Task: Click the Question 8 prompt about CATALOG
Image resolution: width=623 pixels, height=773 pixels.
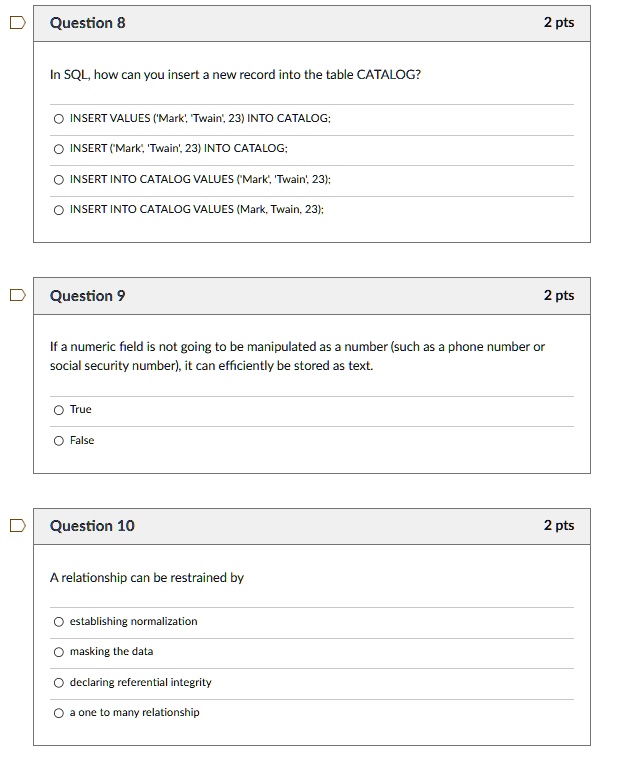Action: [235, 75]
